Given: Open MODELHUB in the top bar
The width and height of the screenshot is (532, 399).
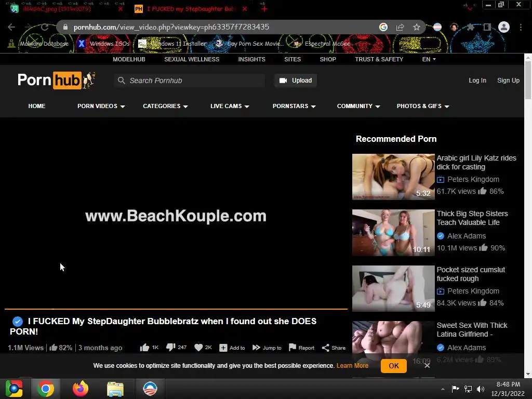Looking at the screenshot, I should [129, 59].
